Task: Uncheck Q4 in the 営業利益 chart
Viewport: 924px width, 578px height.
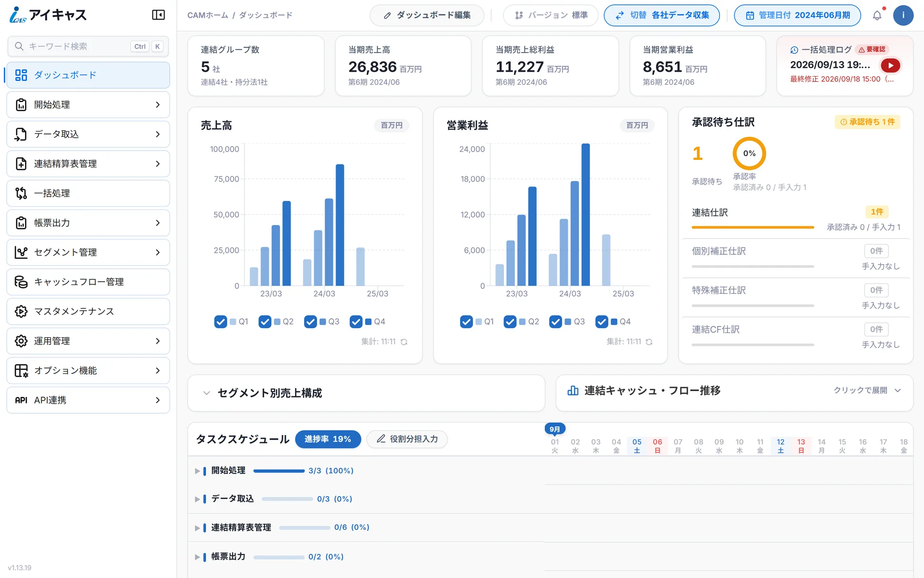Action: pos(602,322)
